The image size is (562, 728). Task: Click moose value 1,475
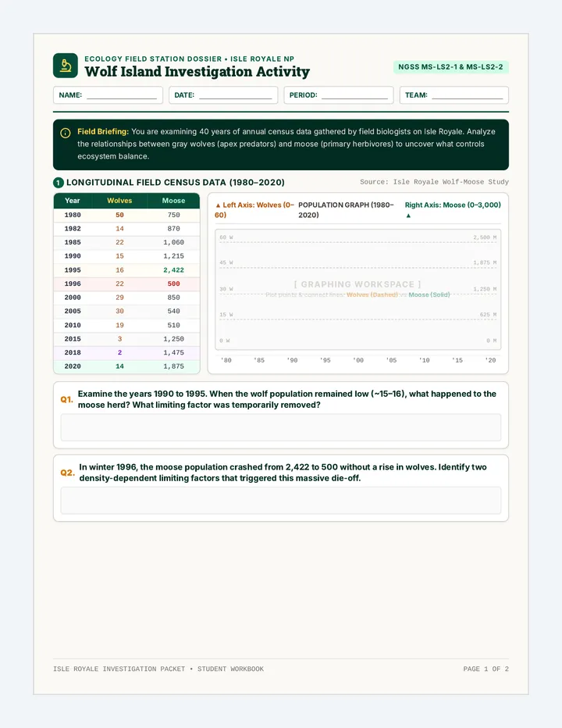(173, 352)
